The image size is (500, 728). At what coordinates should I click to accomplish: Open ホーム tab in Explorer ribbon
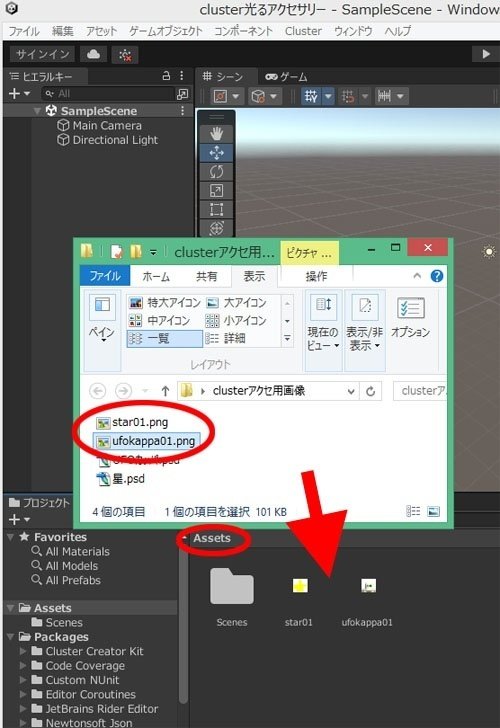coord(156,276)
